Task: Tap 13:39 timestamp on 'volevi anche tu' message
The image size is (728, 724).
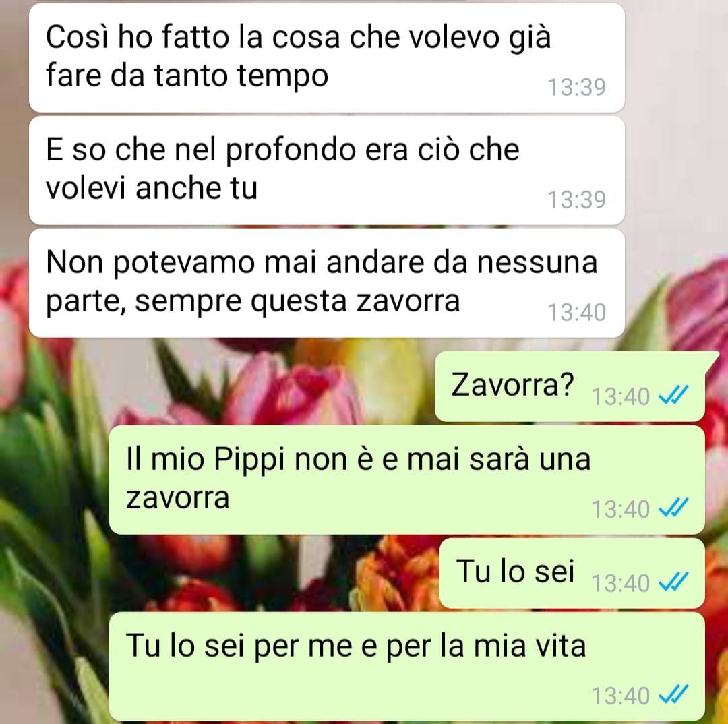Action: point(576,200)
